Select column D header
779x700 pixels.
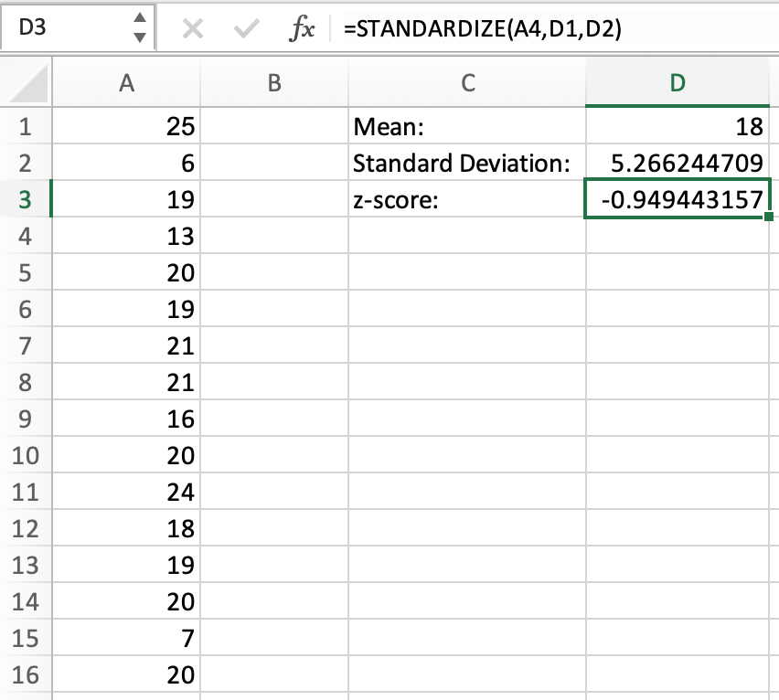[x=678, y=83]
